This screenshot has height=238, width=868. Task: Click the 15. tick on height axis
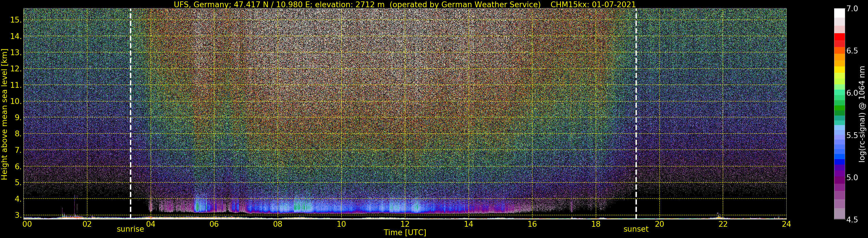(16, 20)
